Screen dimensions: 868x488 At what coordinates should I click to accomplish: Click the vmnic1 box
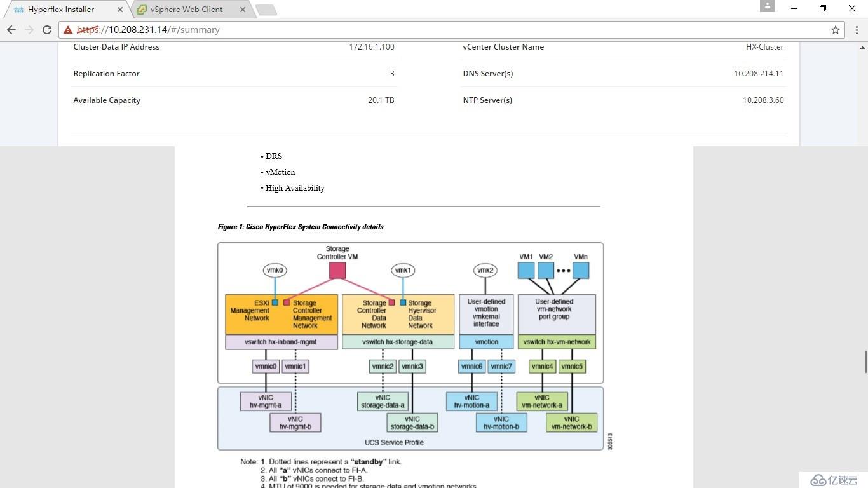pos(295,366)
